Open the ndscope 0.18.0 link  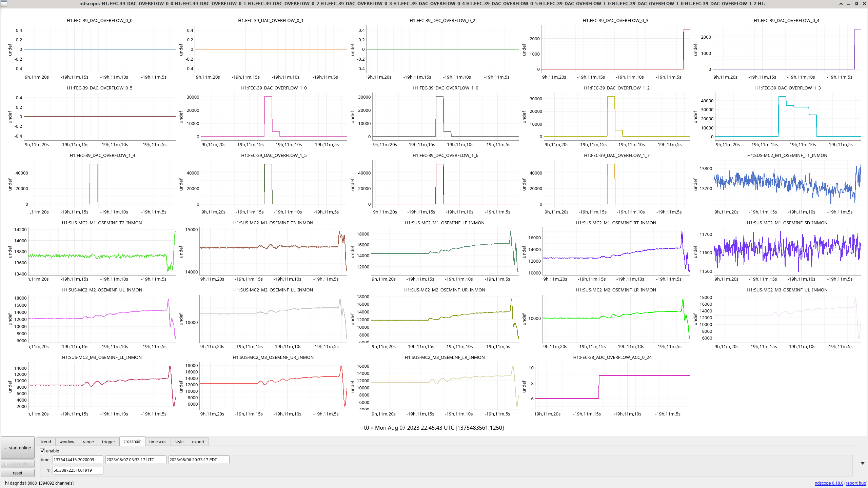[829, 483]
